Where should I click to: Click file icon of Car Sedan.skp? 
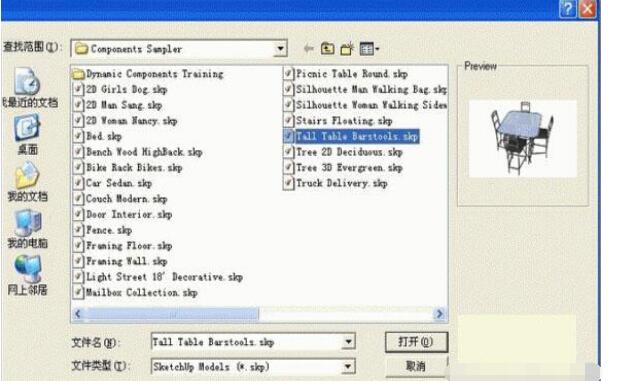tap(78, 183)
